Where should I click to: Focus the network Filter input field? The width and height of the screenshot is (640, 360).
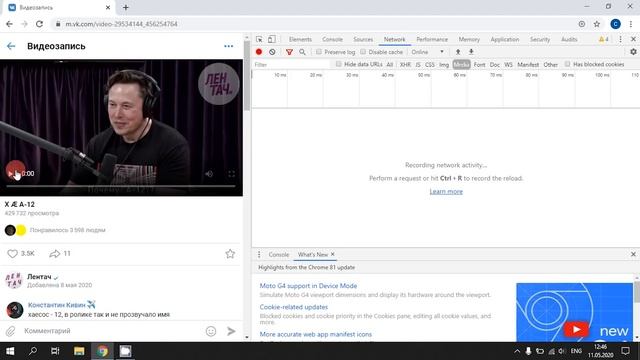click(x=291, y=64)
